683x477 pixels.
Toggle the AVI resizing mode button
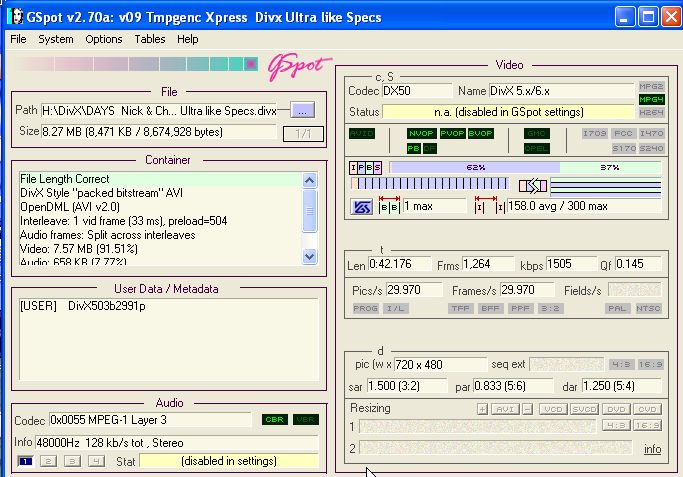505,409
